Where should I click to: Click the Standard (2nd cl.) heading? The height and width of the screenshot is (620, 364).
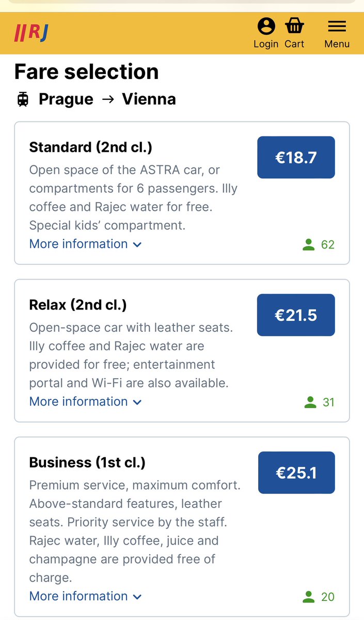click(x=91, y=147)
